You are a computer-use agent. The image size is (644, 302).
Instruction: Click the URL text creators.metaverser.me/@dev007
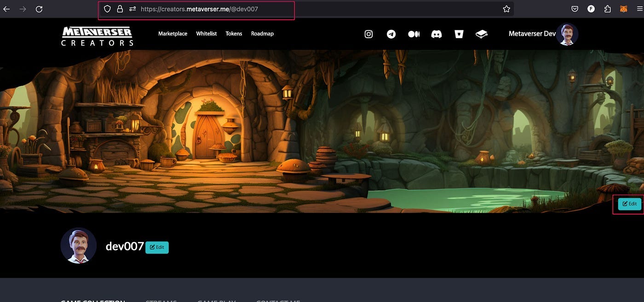(x=199, y=9)
